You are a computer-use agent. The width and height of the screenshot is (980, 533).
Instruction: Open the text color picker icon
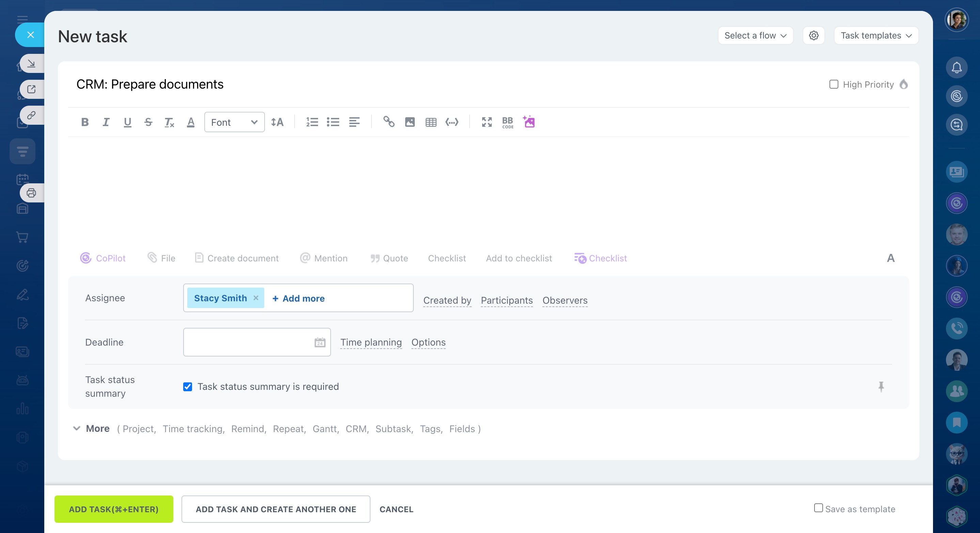[191, 122]
